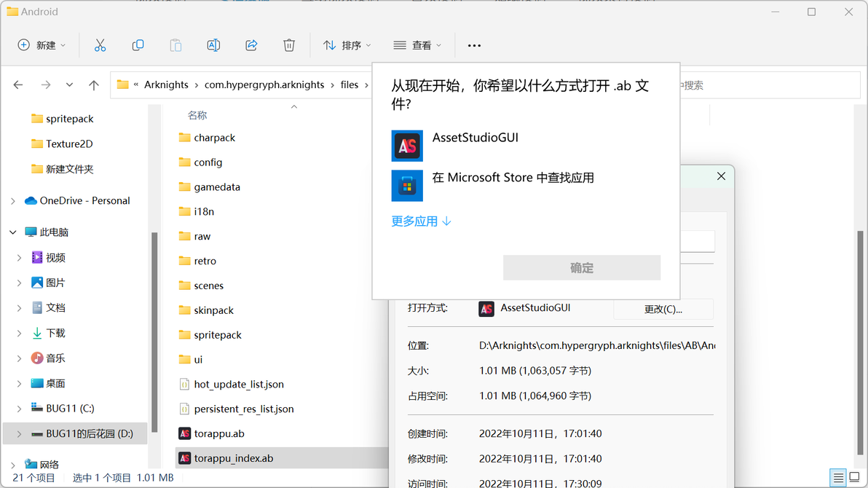
Task: Open the scenes folder
Action: (x=209, y=286)
